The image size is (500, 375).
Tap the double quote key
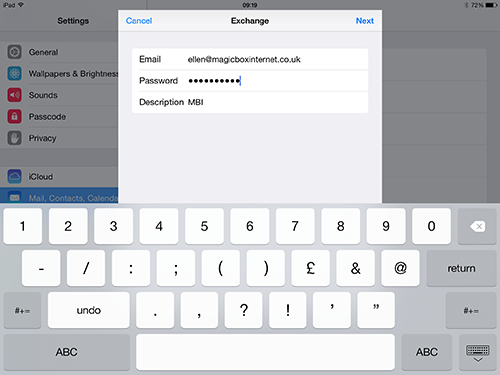pos(376,310)
